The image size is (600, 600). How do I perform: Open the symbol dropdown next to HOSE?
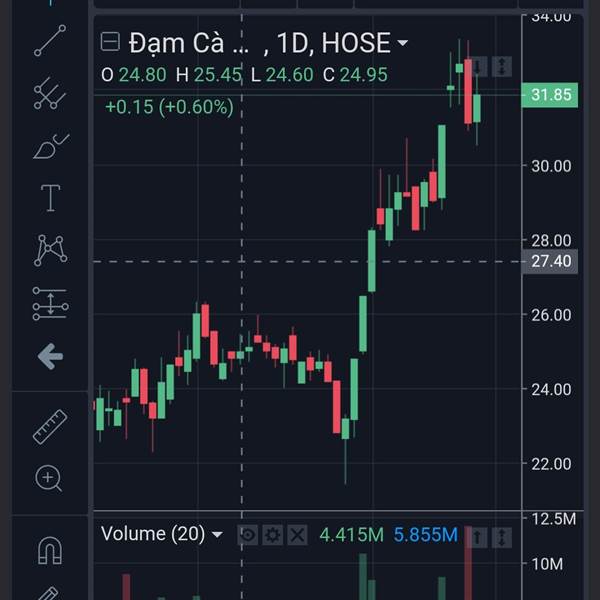(x=402, y=43)
